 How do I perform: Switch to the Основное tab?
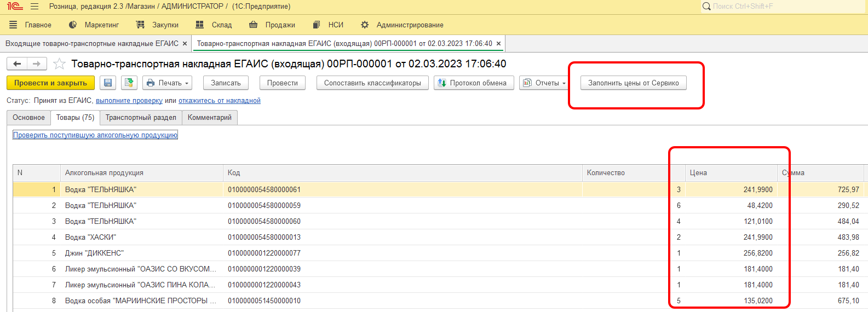28,117
